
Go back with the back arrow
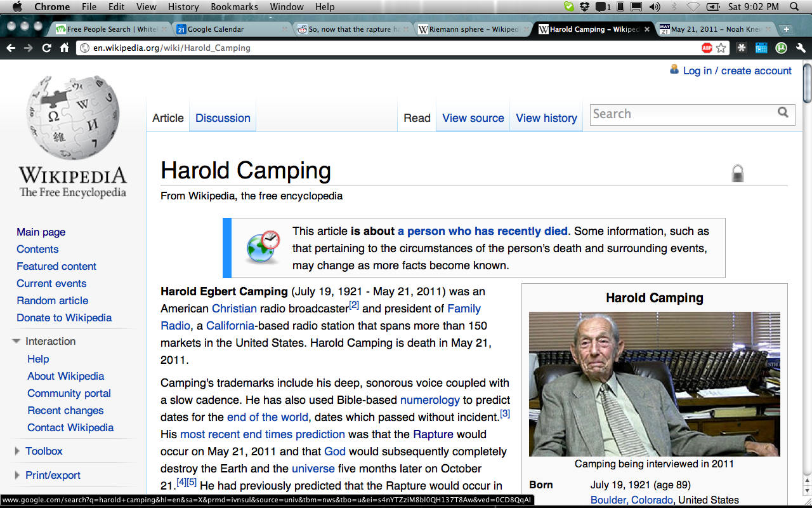11,48
